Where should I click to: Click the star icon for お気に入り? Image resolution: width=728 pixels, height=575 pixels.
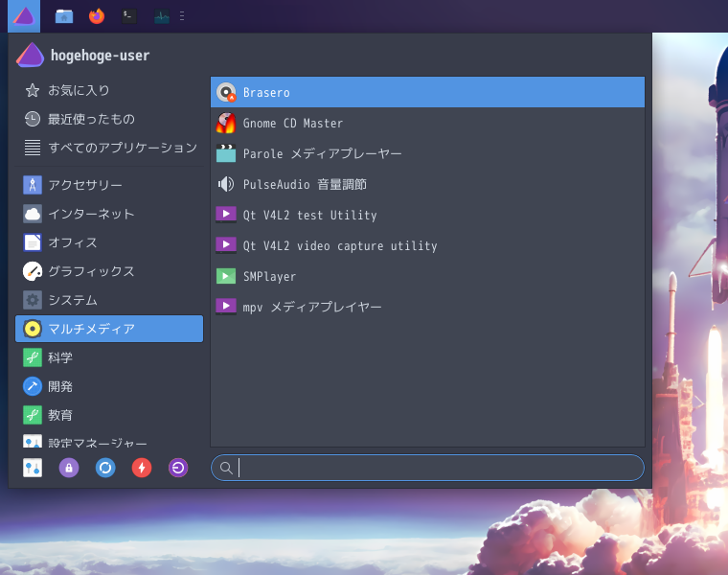click(33, 90)
